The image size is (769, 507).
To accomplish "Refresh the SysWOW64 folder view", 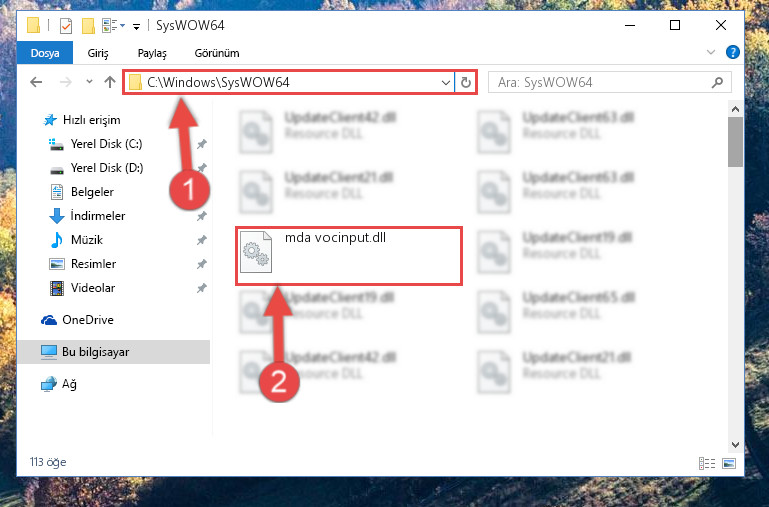I will pyautogui.click(x=466, y=82).
